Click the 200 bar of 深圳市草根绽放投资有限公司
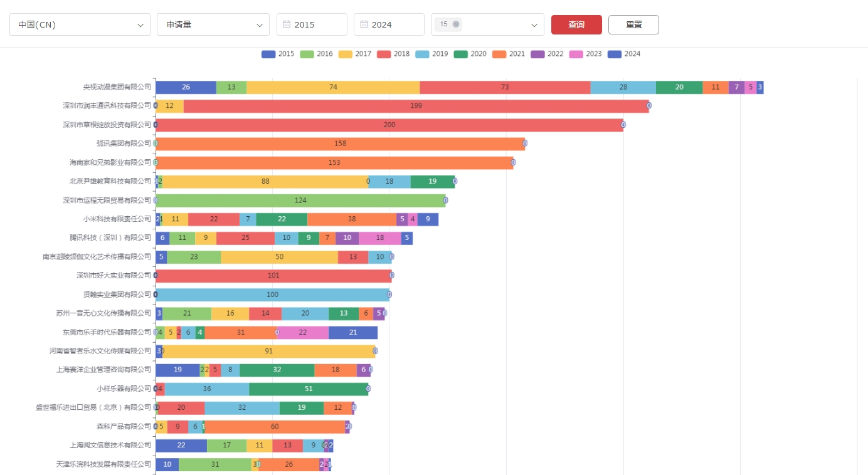The height and width of the screenshot is (475, 868). (389, 125)
